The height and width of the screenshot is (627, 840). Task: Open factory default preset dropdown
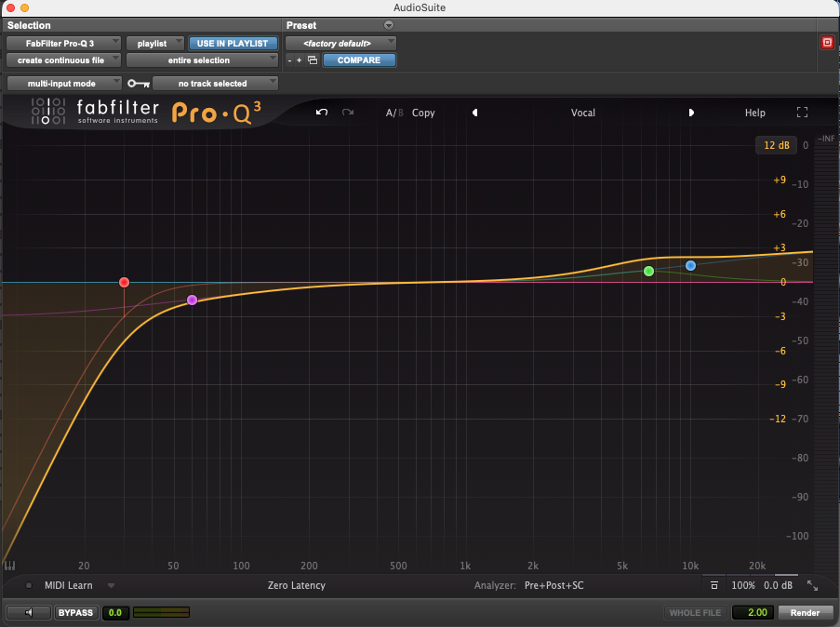[340, 44]
